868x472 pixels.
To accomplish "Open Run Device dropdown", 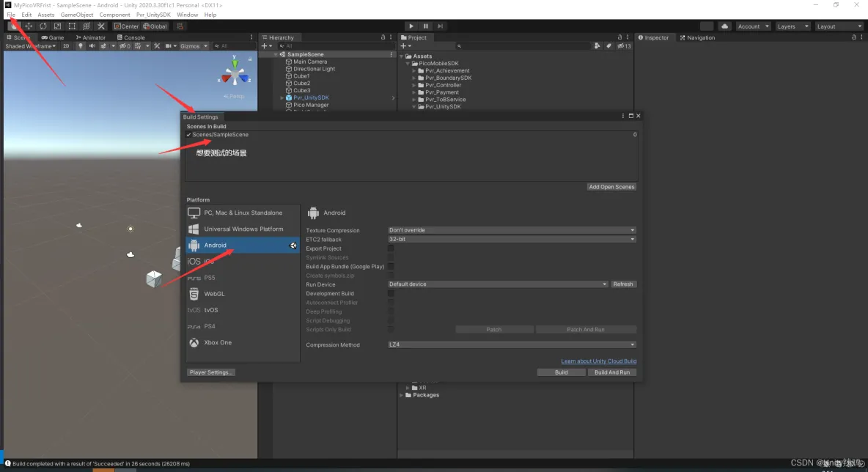I will pos(498,284).
